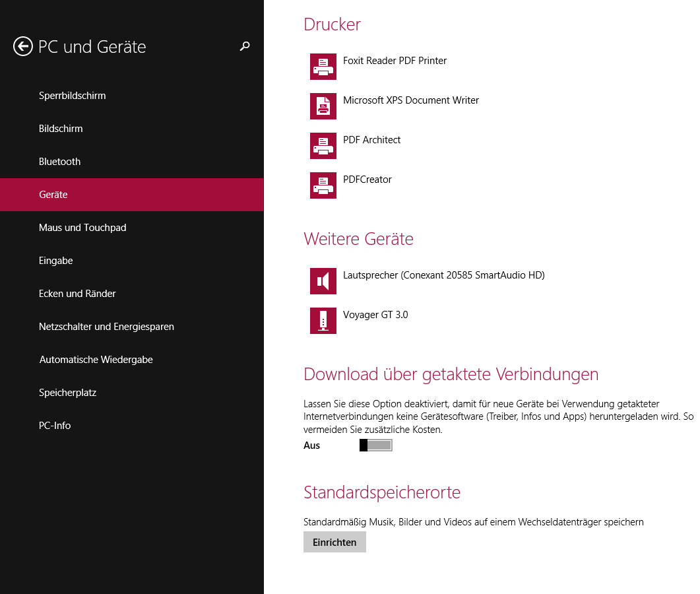Open the search magnifier icon
Screen dimensions: 700x594
point(245,46)
